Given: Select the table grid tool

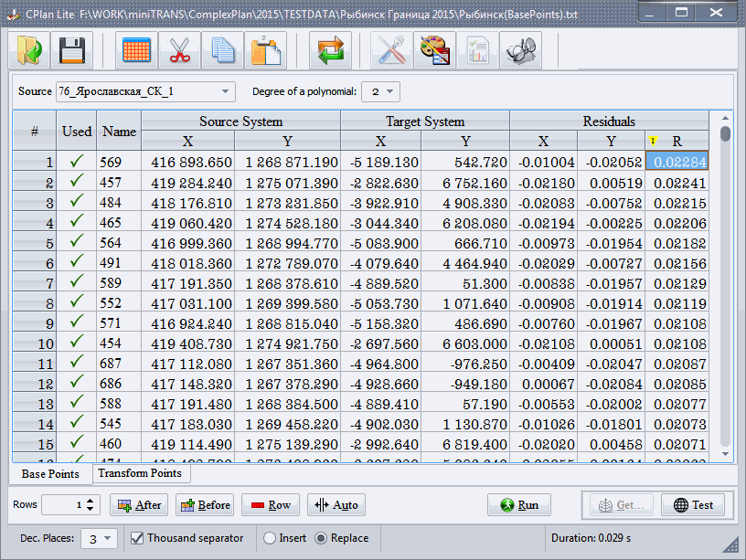Looking at the screenshot, I should click(135, 51).
